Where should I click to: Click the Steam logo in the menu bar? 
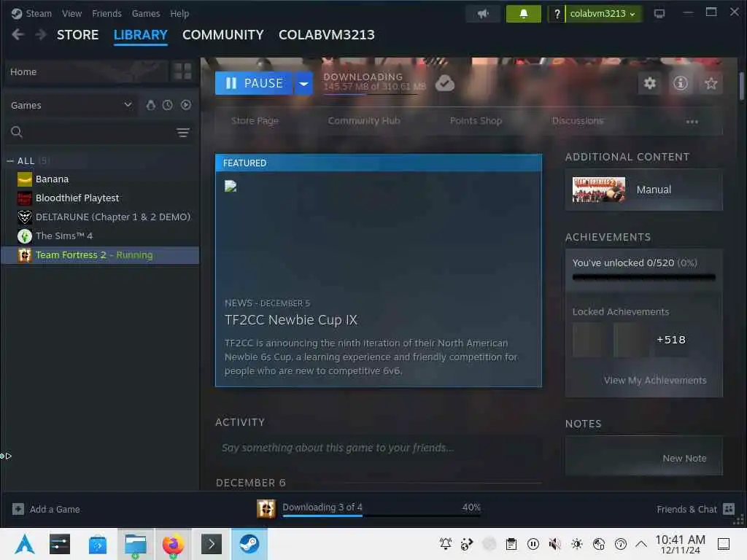[x=17, y=13]
